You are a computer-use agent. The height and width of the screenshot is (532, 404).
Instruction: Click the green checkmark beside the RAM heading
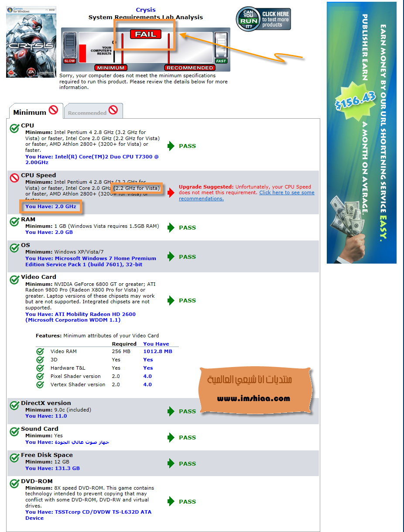coord(14,221)
